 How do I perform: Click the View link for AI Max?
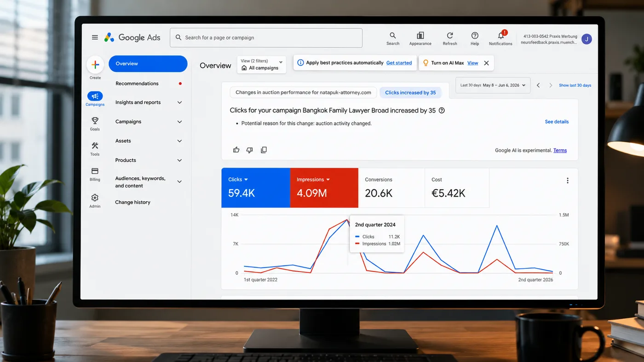(x=473, y=63)
